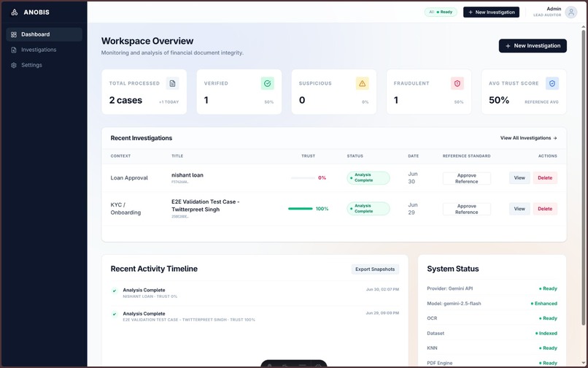The image size is (588, 368).
Task: Click Jun 29, 09:09 PM timestamp
Action: pyautogui.click(x=382, y=313)
